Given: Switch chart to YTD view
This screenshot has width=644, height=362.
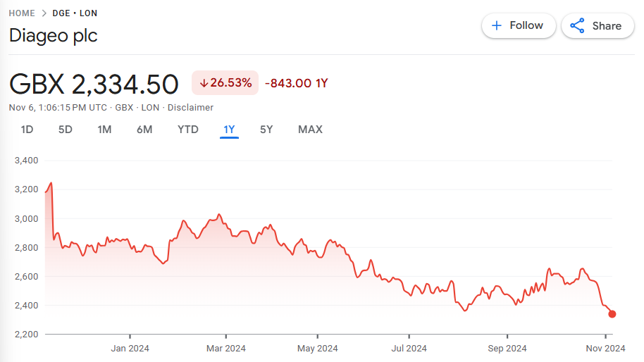Looking at the screenshot, I should pyautogui.click(x=188, y=130).
